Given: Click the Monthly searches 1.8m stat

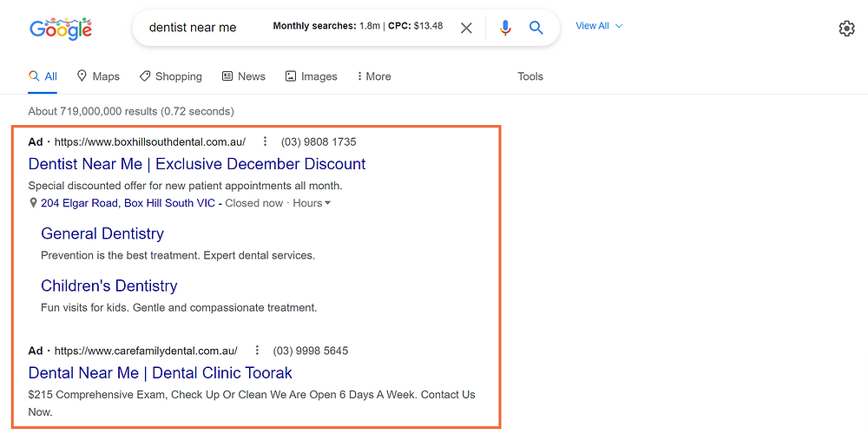Looking at the screenshot, I should (326, 25).
